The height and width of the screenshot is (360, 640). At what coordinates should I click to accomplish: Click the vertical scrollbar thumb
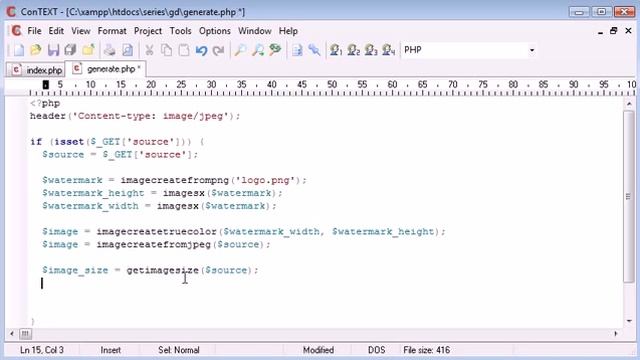(629, 196)
